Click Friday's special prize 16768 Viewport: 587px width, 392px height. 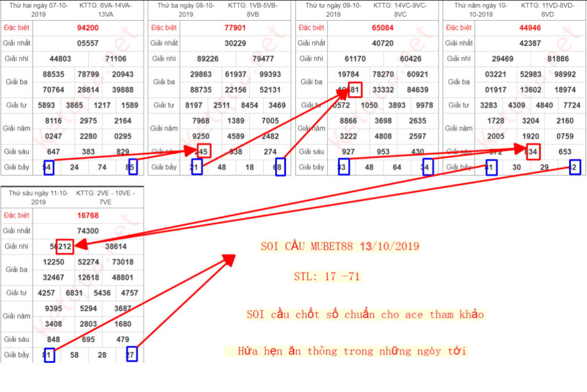point(88,215)
